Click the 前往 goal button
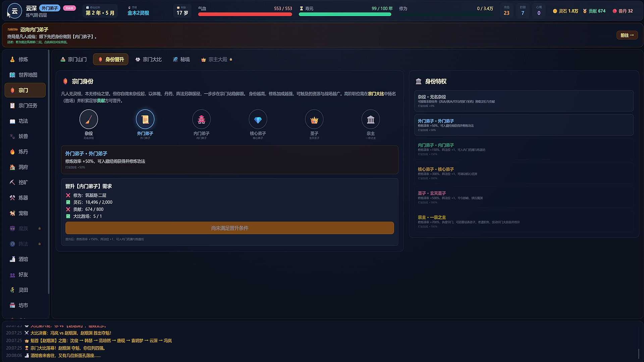 tap(627, 35)
